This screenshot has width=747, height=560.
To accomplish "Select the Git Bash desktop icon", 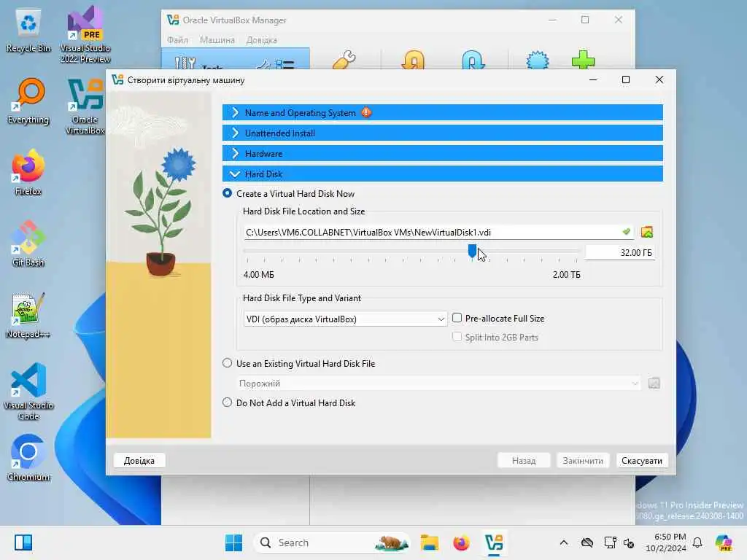I will pos(28,244).
